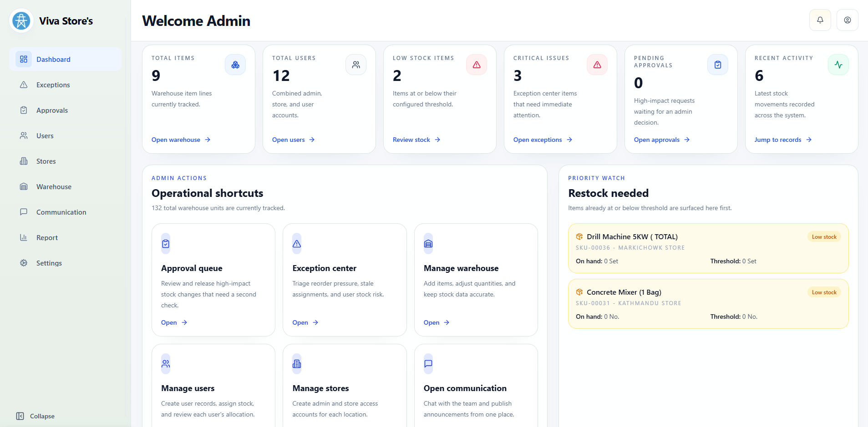
Task: Click the Manage warehouse card icon
Action: click(428, 244)
